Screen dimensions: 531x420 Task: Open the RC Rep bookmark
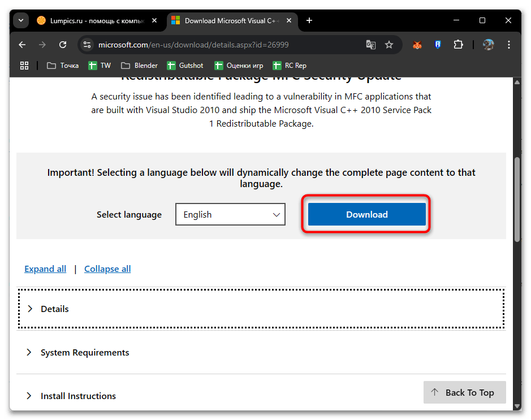pyautogui.click(x=290, y=66)
